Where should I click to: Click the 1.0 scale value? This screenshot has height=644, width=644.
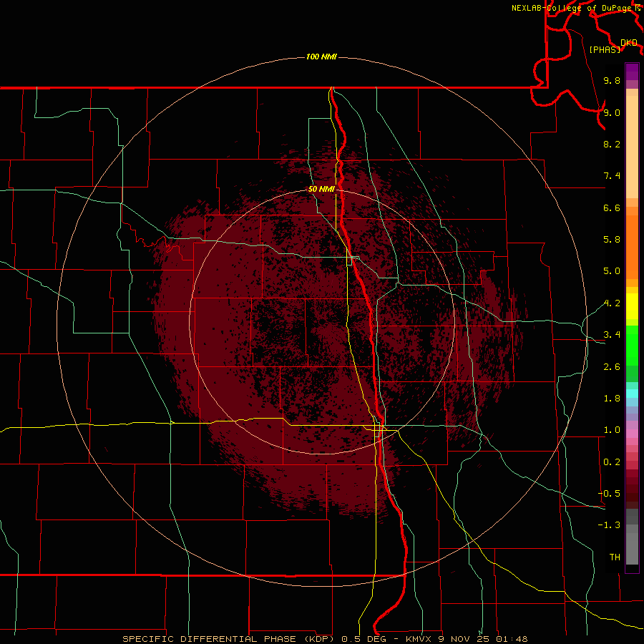(612, 430)
